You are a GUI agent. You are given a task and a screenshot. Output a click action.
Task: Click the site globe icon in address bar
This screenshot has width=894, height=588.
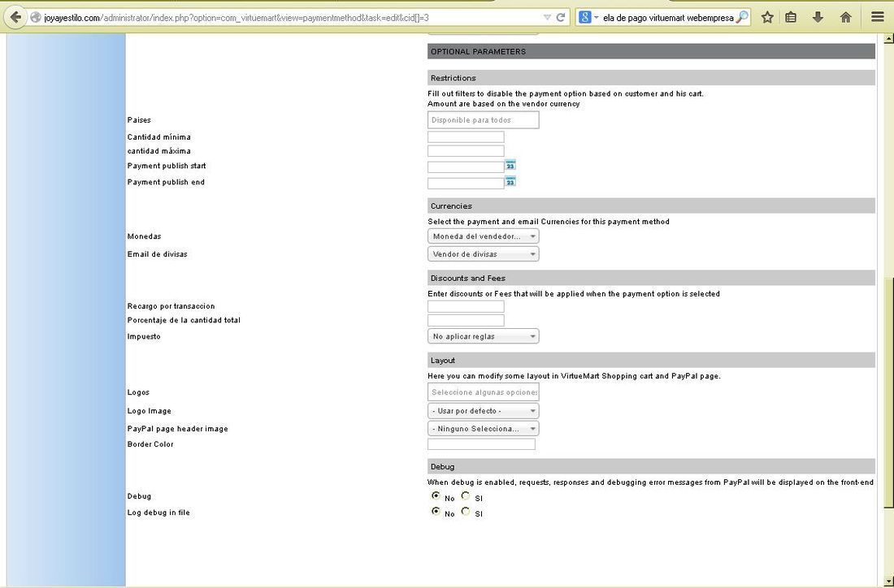click(x=35, y=18)
